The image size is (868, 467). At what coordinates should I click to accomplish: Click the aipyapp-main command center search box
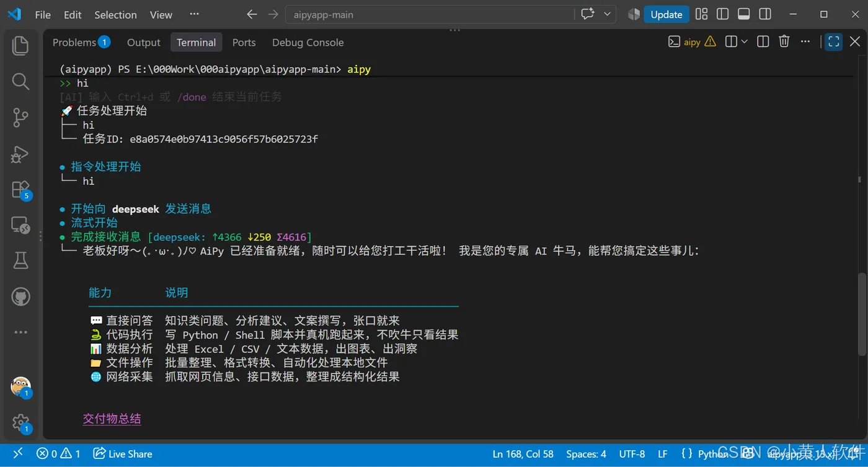coord(429,14)
